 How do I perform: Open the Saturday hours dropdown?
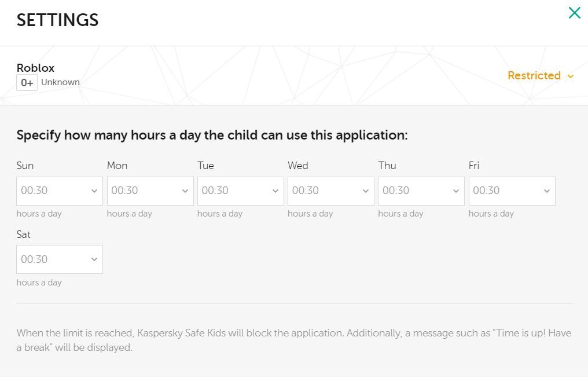tap(60, 259)
